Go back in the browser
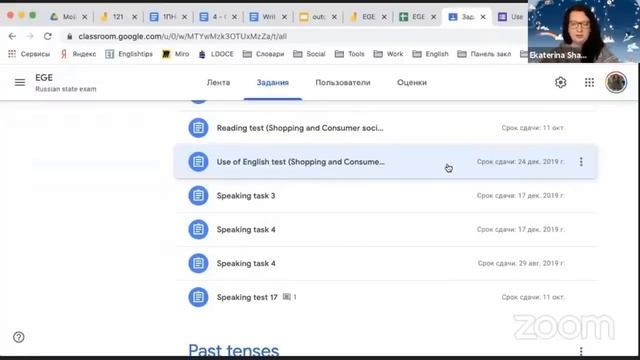The image size is (640, 360). (x=12, y=36)
